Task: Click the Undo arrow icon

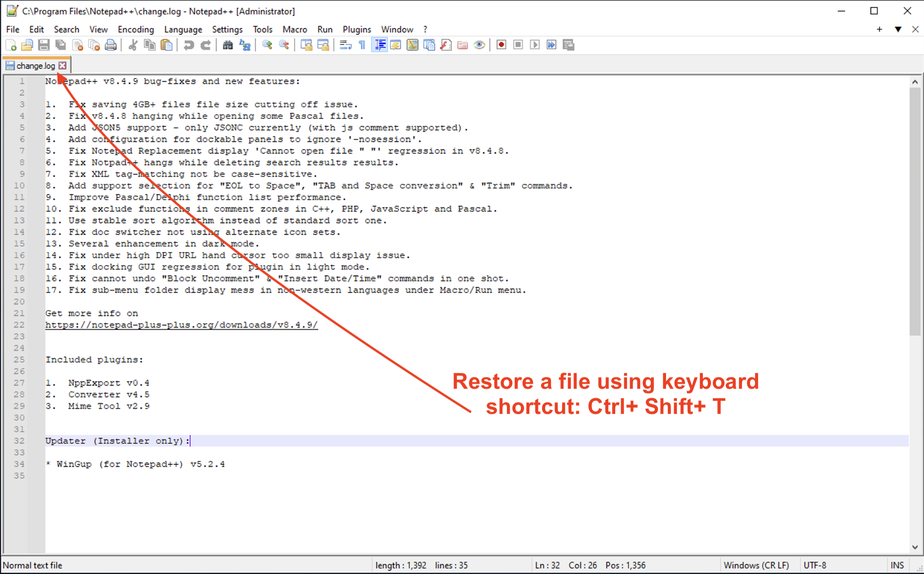Action: pyautogui.click(x=189, y=45)
